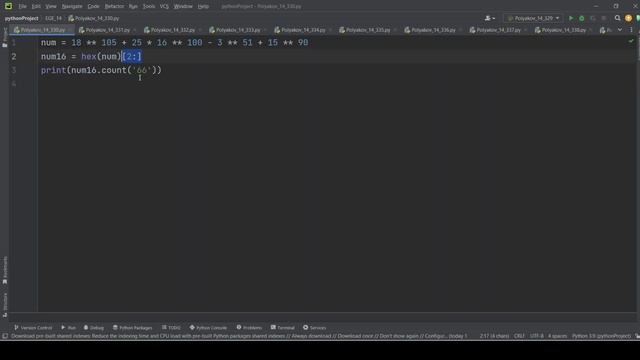Click the CRLF line separator indicator

coord(519,336)
